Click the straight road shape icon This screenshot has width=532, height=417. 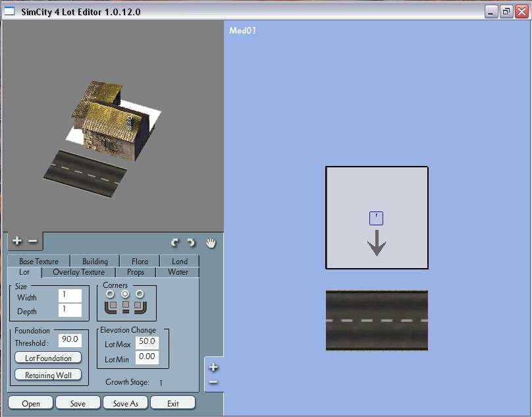pyautogui.click(x=126, y=306)
